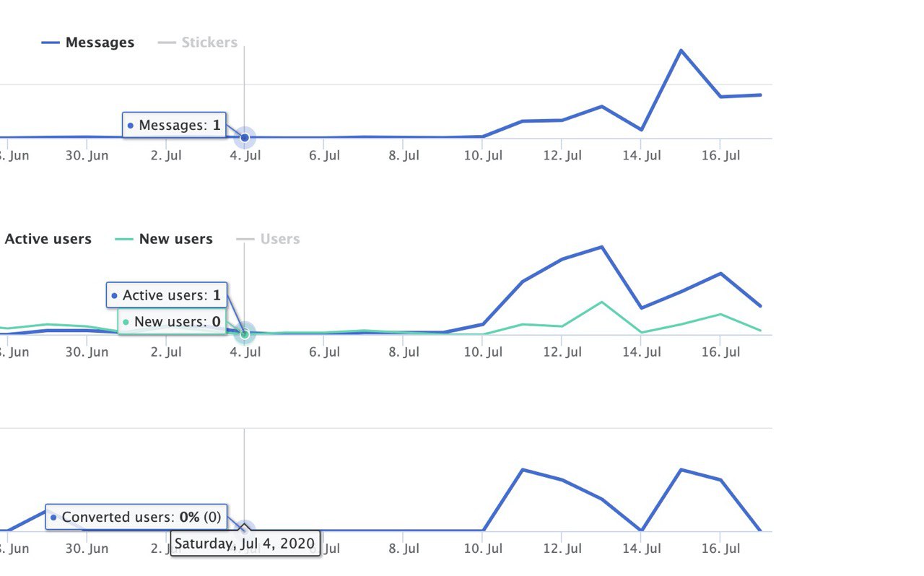
Task: Click the blue Messages legend line marker
Action: (x=51, y=43)
